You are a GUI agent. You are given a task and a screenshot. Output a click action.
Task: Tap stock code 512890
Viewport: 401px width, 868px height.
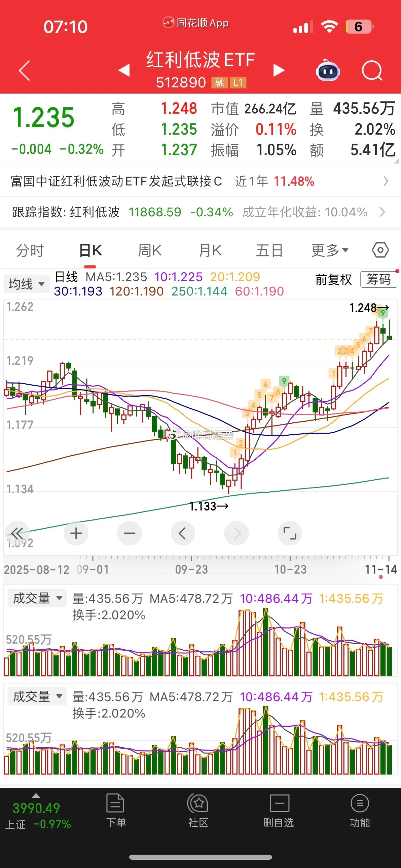coord(181,83)
